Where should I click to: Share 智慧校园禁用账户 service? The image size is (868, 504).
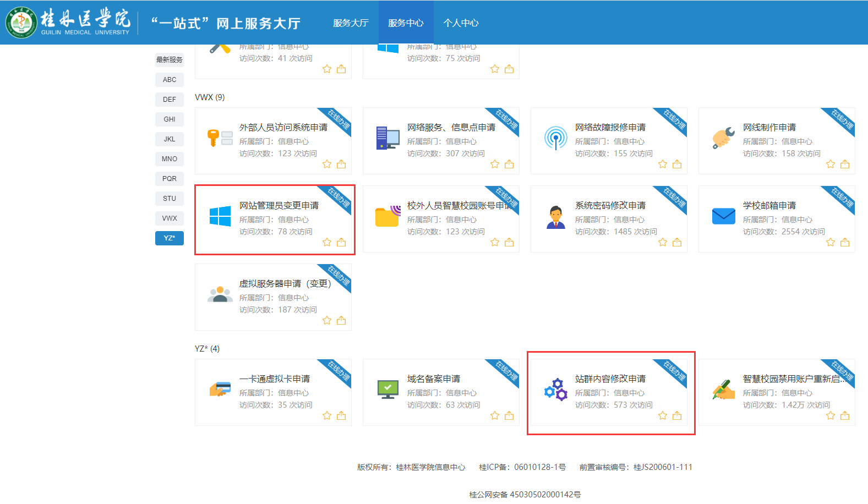point(845,415)
